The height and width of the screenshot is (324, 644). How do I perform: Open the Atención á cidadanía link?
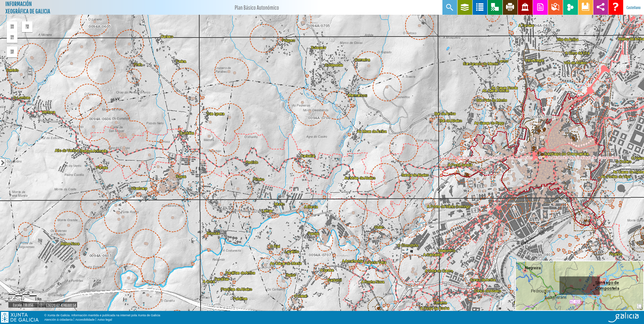click(x=58, y=320)
